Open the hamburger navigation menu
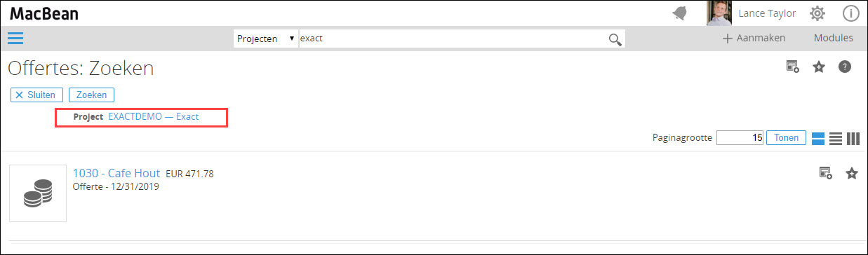The width and height of the screenshot is (868, 255). [15, 38]
